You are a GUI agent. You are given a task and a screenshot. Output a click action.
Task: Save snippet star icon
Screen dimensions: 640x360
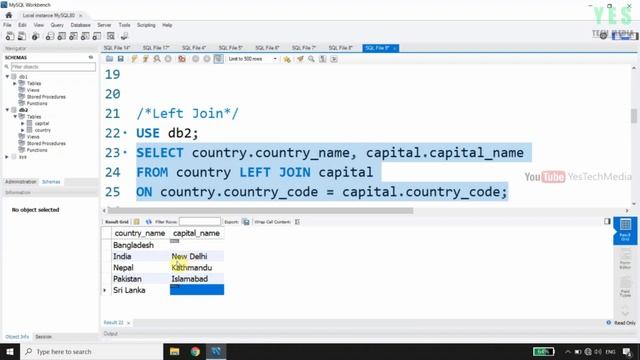[287, 59]
